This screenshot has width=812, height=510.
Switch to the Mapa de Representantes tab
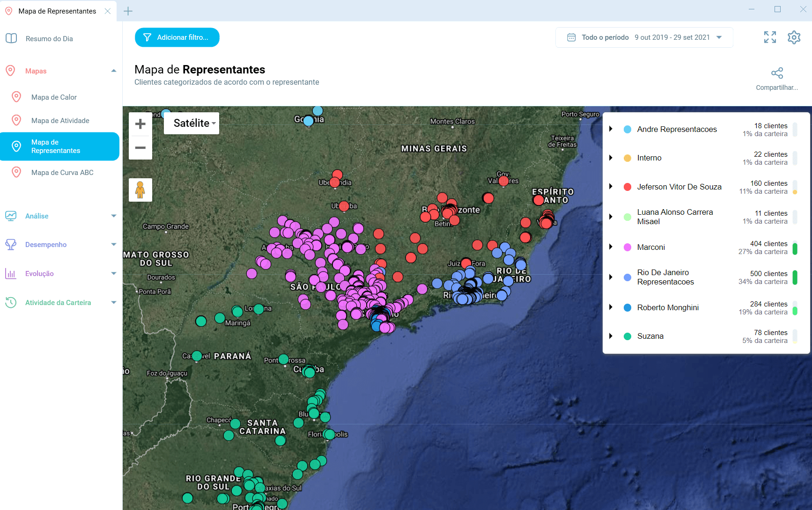tap(56, 11)
